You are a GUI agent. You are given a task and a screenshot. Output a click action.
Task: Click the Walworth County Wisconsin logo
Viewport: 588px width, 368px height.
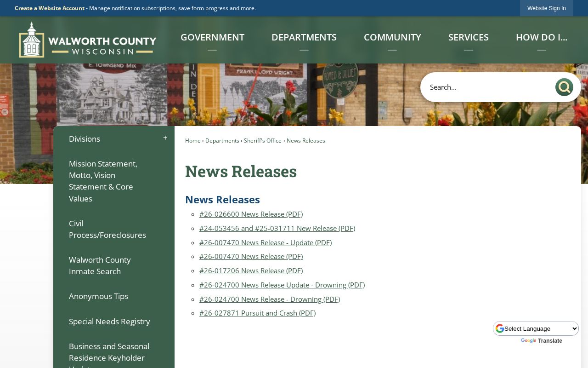pos(88,40)
